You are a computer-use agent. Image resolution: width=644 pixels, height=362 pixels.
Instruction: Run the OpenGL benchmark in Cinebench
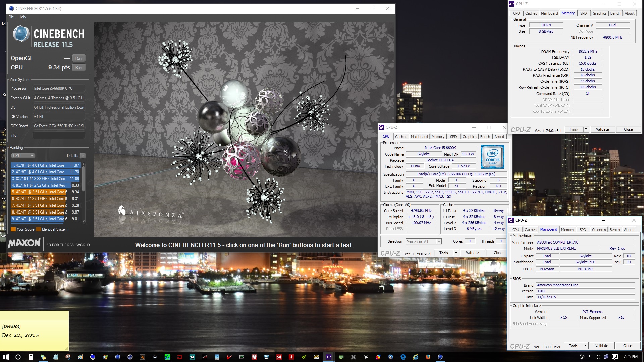coord(78,58)
